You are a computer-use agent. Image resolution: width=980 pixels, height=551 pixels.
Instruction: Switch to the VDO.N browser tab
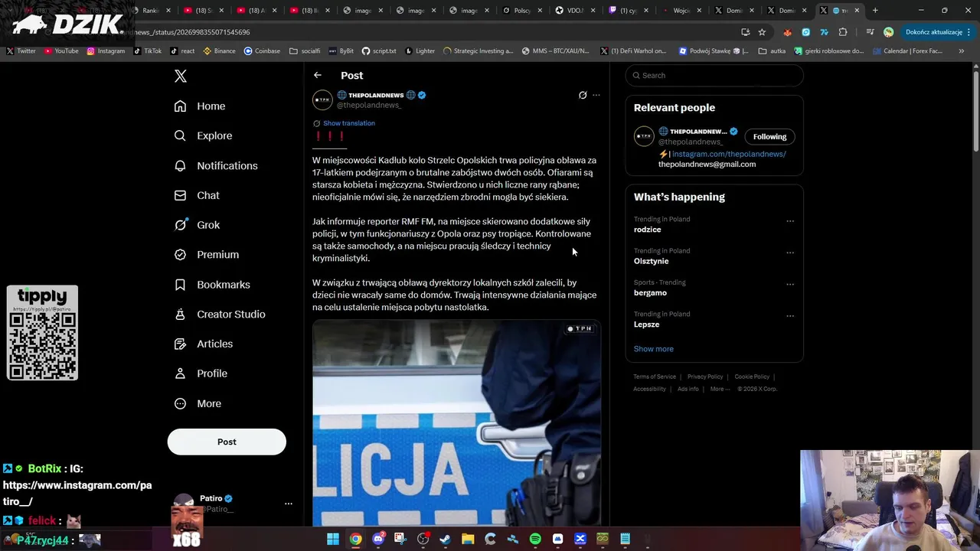pyautogui.click(x=574, y=11)
